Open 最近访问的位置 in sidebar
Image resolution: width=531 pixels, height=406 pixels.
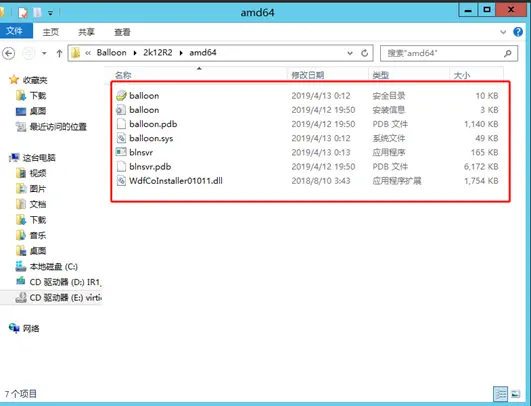(x=58, y=127)
